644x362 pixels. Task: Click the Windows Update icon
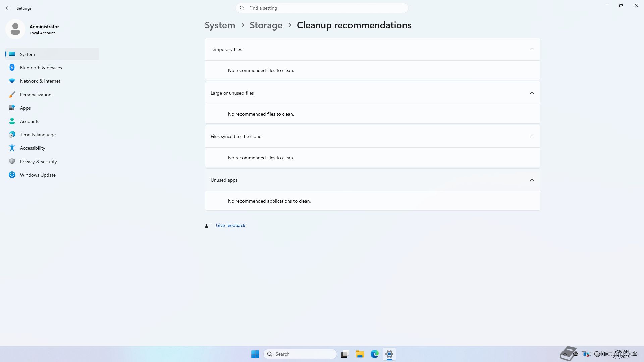pos(12,175)
